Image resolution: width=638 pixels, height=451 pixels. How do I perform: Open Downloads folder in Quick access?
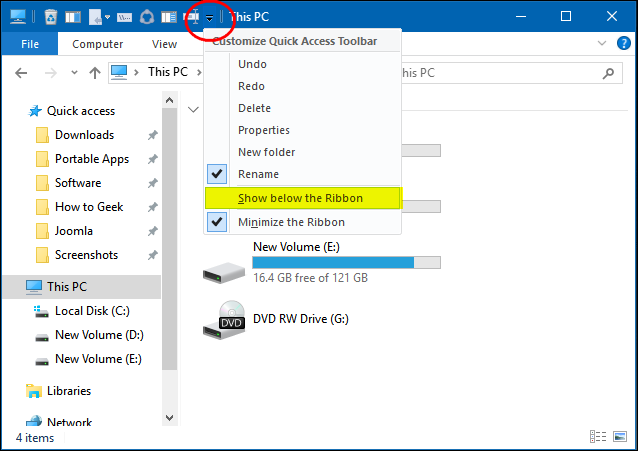tap(84, 135)
